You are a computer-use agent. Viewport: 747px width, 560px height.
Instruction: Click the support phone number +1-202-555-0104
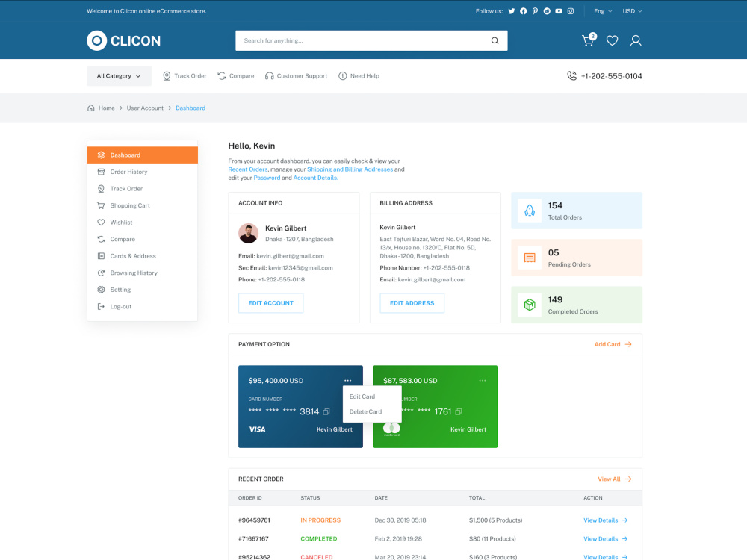[611, 75]
